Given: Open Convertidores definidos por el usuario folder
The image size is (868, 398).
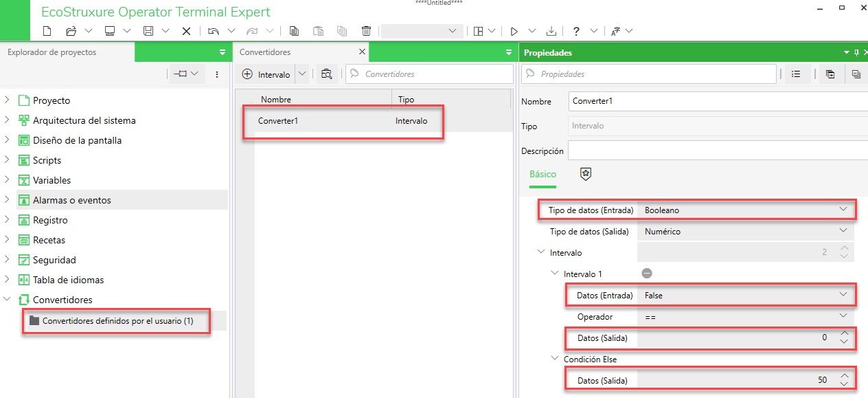Looking at the screenshot, I should click(x=117, y=321).
